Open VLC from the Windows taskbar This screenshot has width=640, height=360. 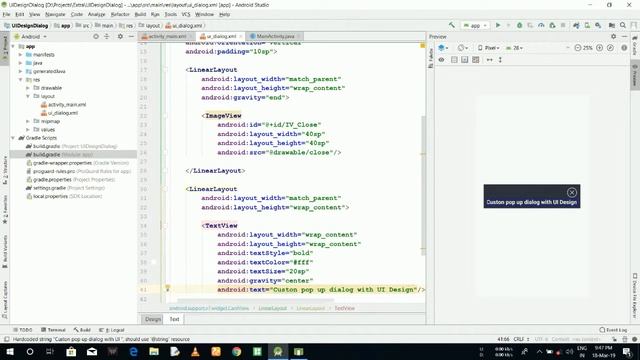point(195,351)
